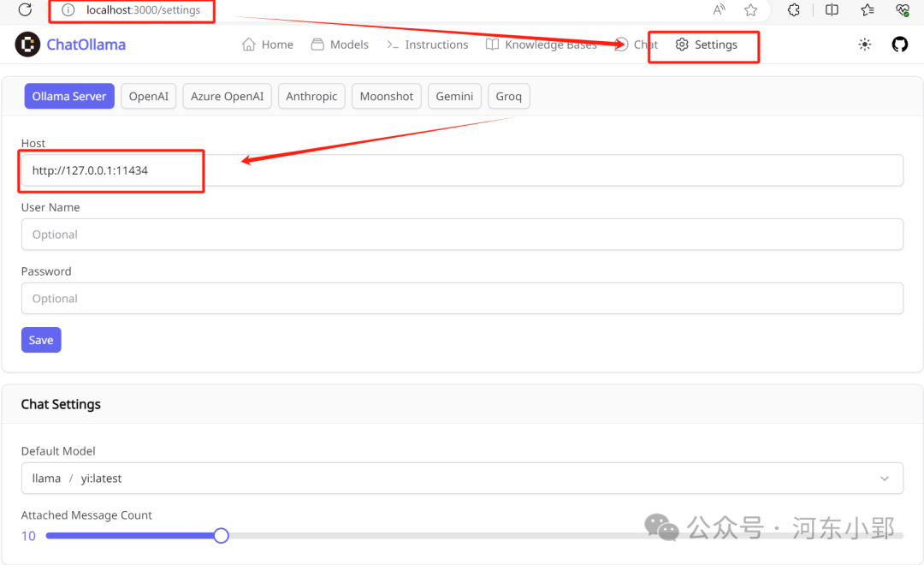Open the Instructions page
Screen dimensions: 924x565
[x=427, y=45]
